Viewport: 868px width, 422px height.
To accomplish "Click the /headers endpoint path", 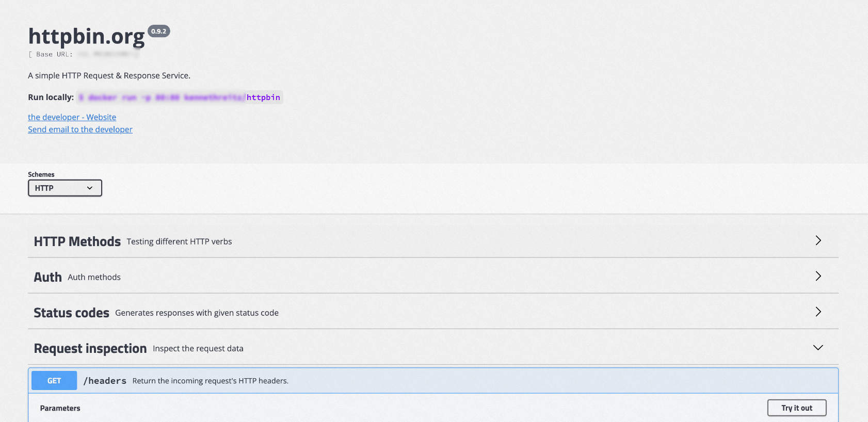I will 105,381.
